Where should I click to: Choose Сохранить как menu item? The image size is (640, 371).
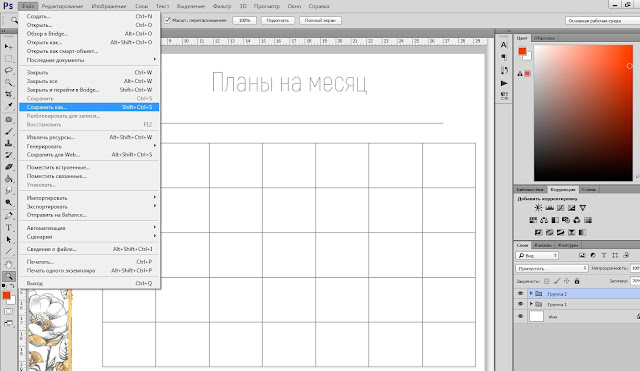[89, 107]
